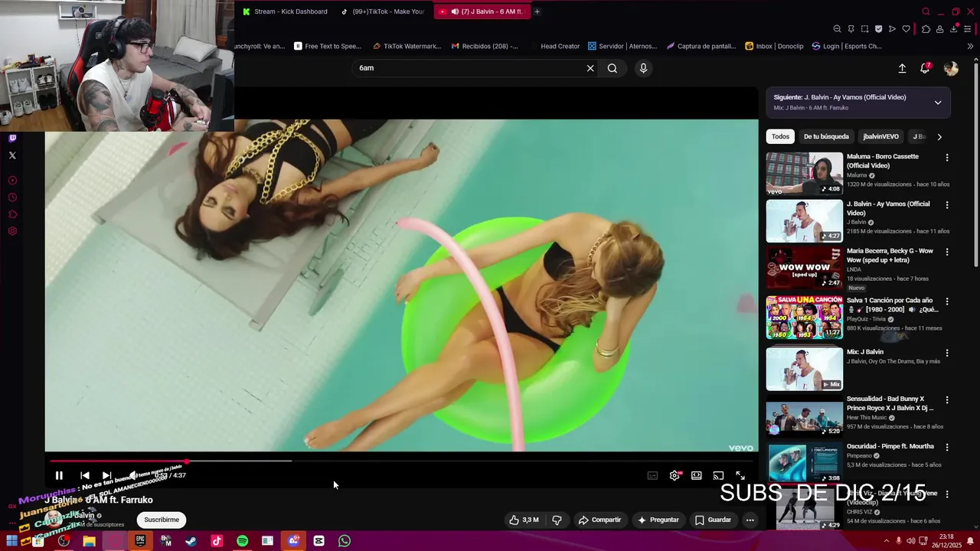Open the YouTube upload/create icon
The image size is (980, 551).
click(902, 68)
